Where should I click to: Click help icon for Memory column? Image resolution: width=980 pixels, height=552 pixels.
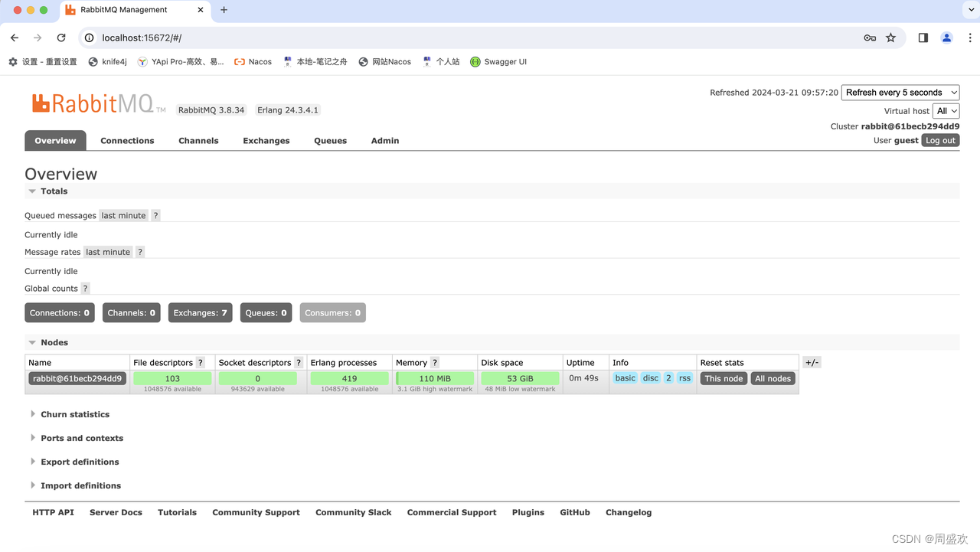coord(435,363)
